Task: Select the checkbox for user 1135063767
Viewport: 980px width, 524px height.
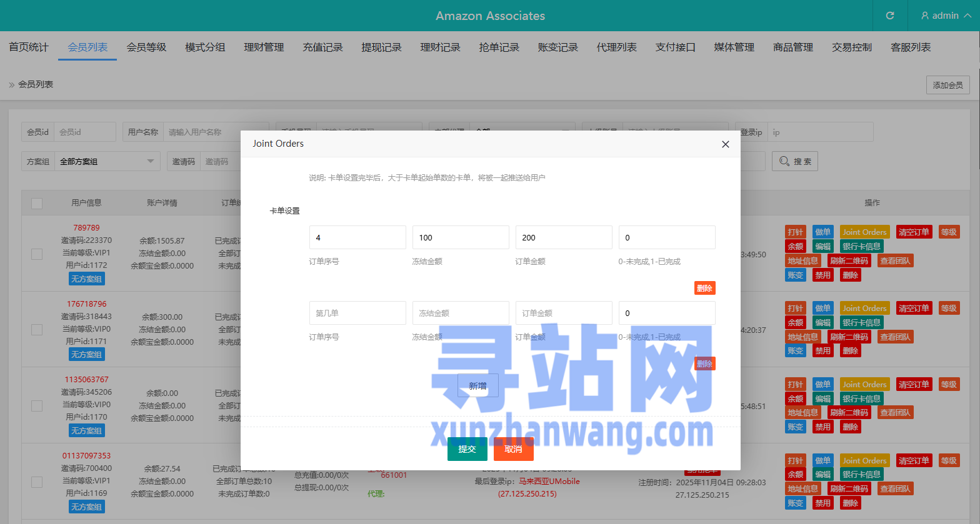Action: [x=37, y=406]
